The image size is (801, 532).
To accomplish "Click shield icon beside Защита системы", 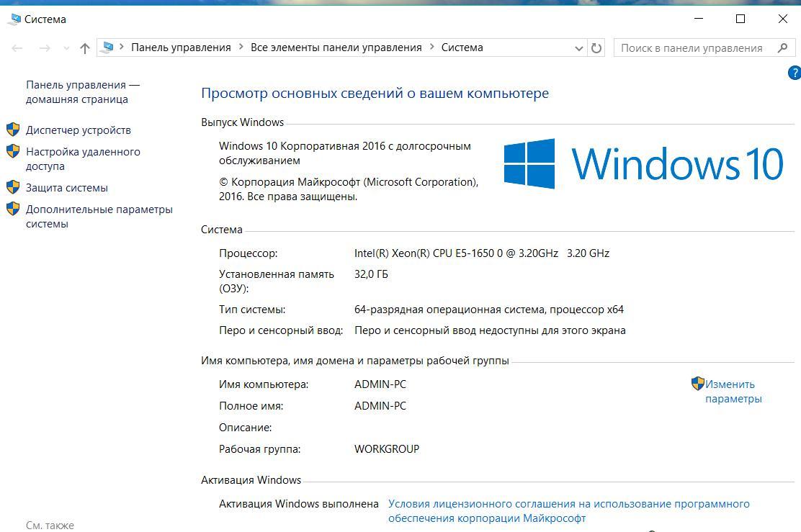I will pyautogui.click(x=13, y=187).
